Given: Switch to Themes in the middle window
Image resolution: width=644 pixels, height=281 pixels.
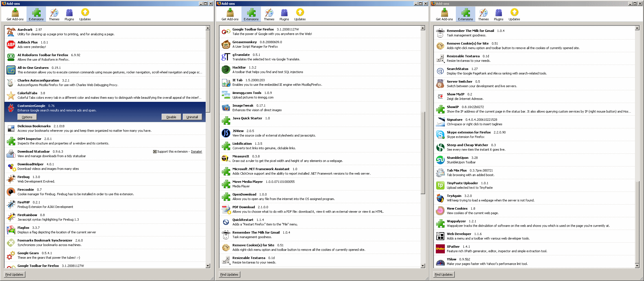Looking at the screenshot, I should coord(269,14).
